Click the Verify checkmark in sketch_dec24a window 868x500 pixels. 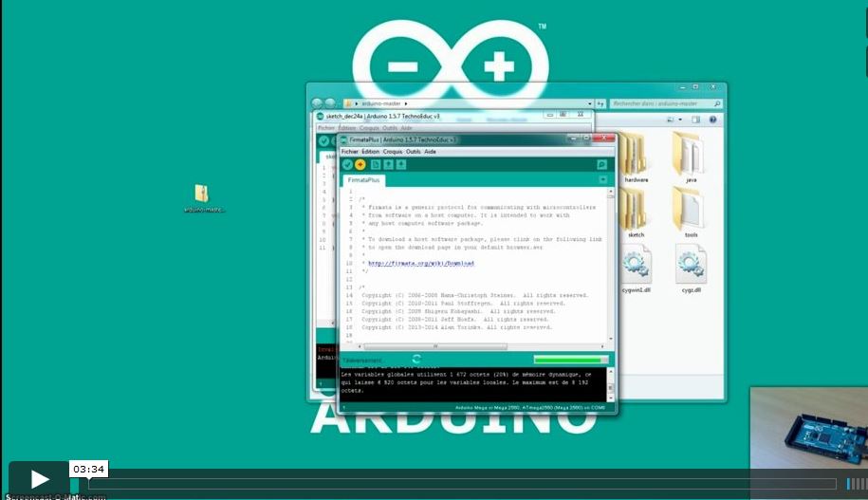tap(323, 141)
